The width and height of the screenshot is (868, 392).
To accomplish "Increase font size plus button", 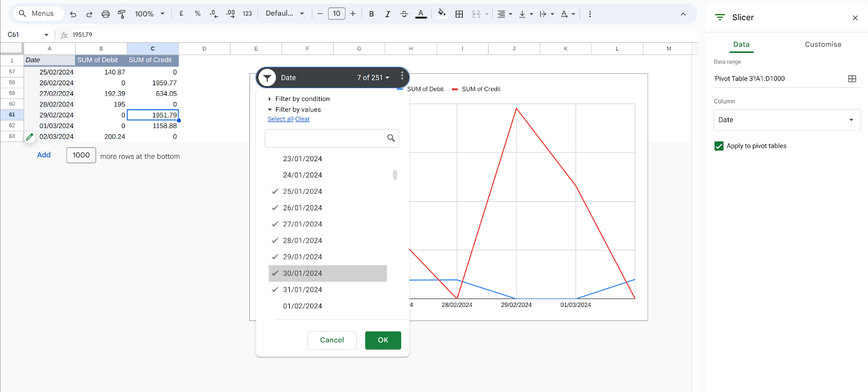I will [x=353, y=14].
